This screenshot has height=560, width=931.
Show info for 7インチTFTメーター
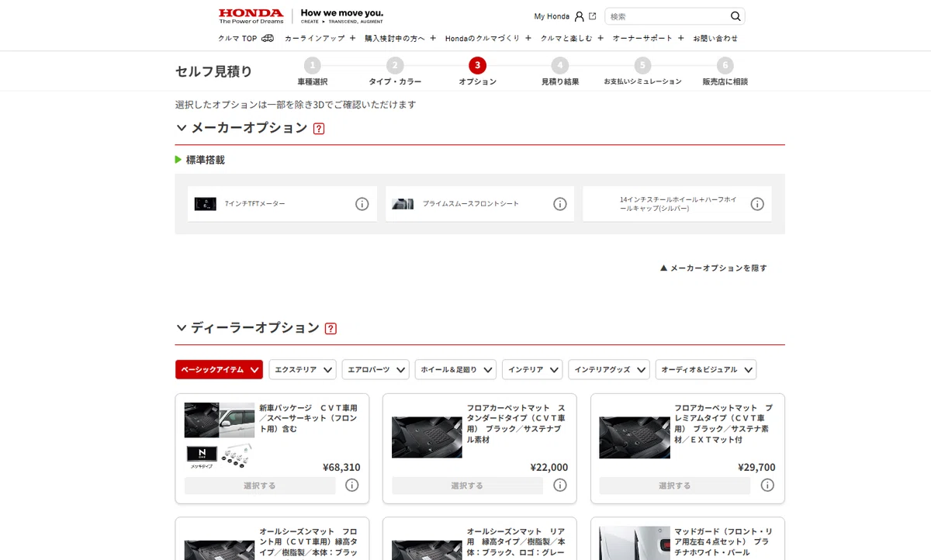click(x=362, y=204)
